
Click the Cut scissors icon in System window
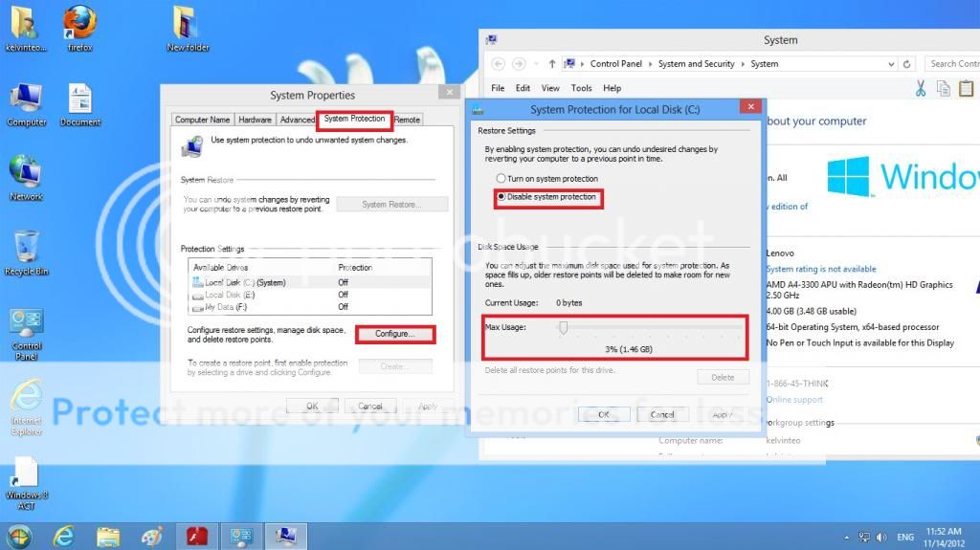920,88
